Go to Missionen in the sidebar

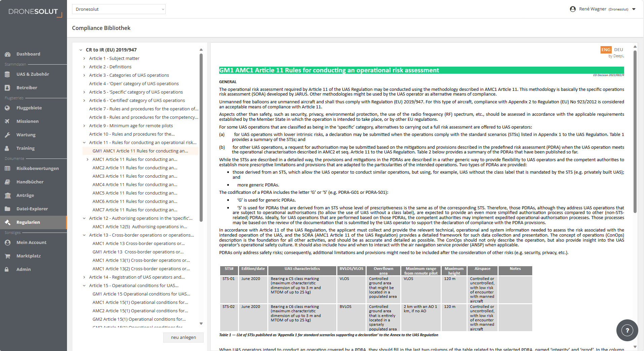point(33,121)
